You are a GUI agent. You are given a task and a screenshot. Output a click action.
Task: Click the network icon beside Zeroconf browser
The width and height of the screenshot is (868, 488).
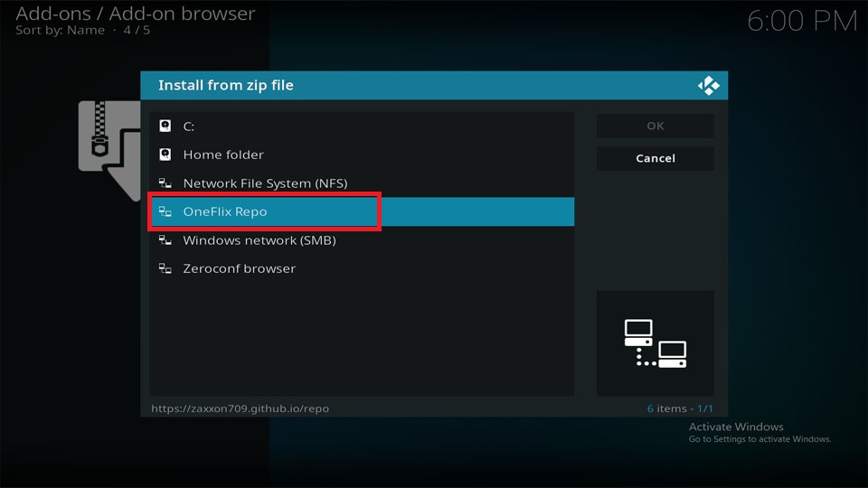(x=165, y=268)
